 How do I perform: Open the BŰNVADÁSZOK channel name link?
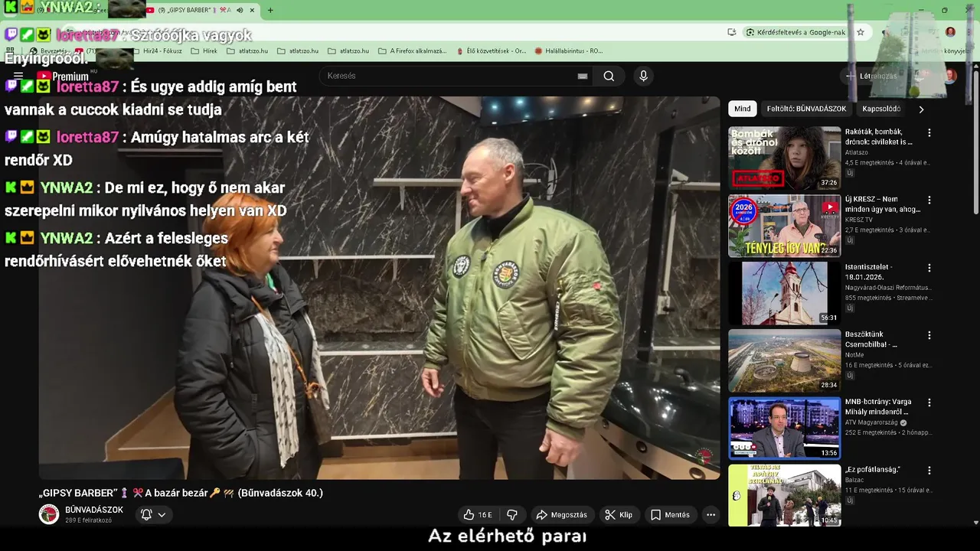[x=94, y=510]
